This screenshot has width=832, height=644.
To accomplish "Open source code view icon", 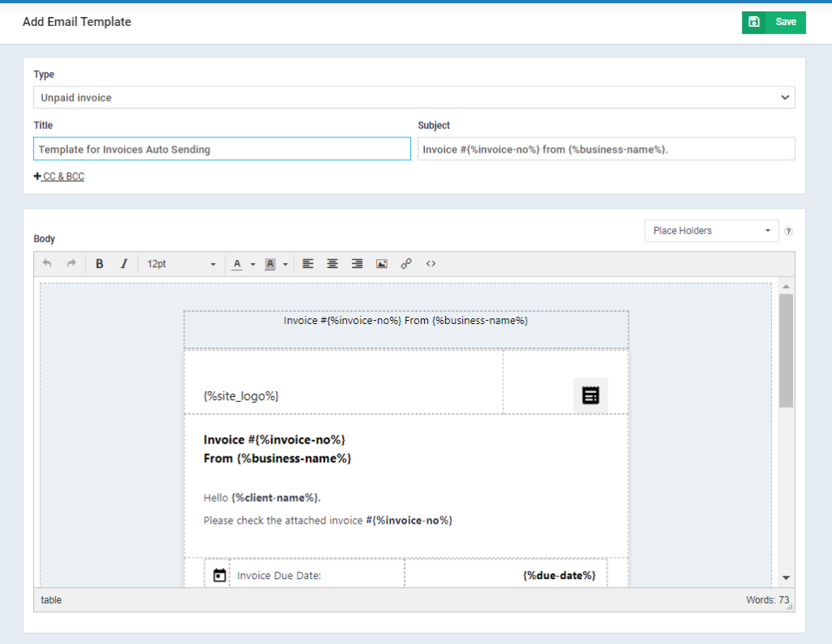I will [x=431, y=264].
